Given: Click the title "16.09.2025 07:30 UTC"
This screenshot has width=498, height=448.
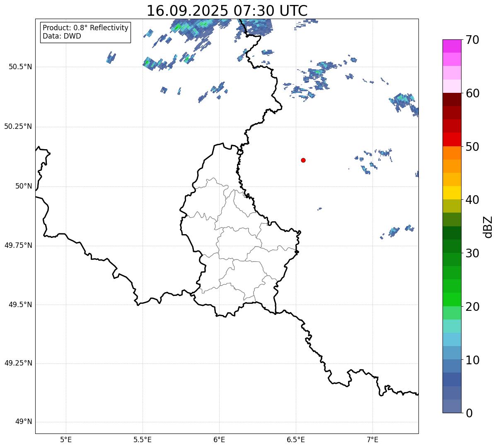Looking at the screenshot, I should pyautogui.click(x=227, y=11).
